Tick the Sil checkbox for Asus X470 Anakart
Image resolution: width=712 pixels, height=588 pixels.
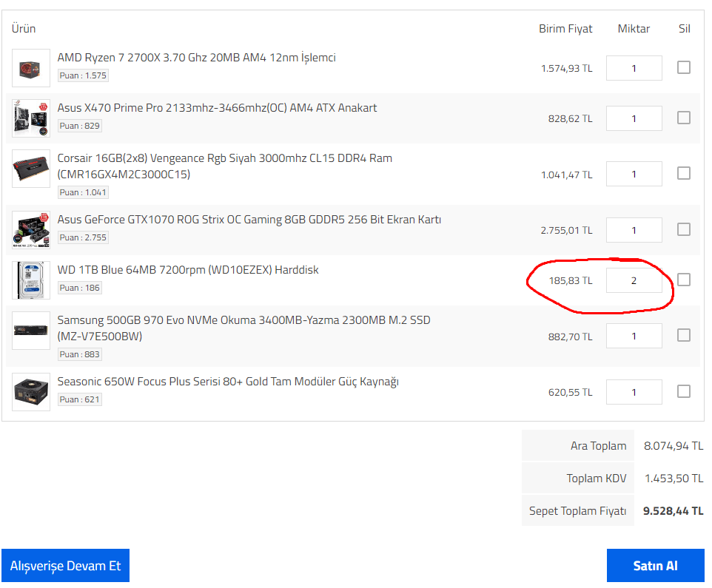tap(684, 118)
